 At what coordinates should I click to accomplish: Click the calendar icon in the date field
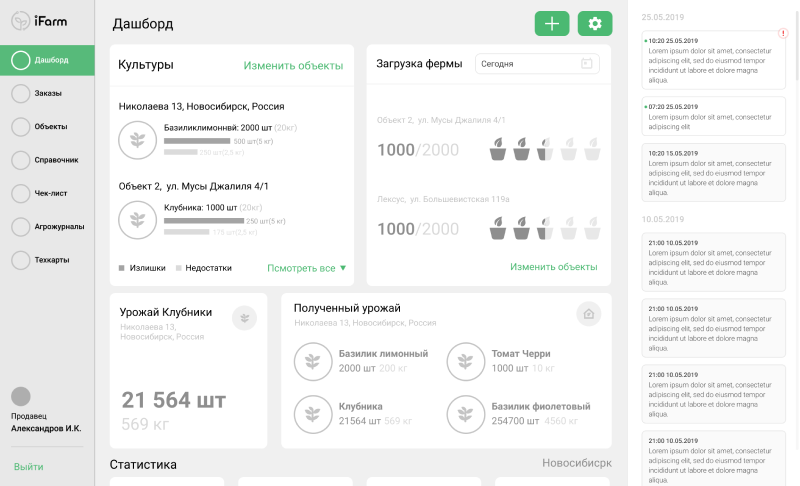[587, 64]
